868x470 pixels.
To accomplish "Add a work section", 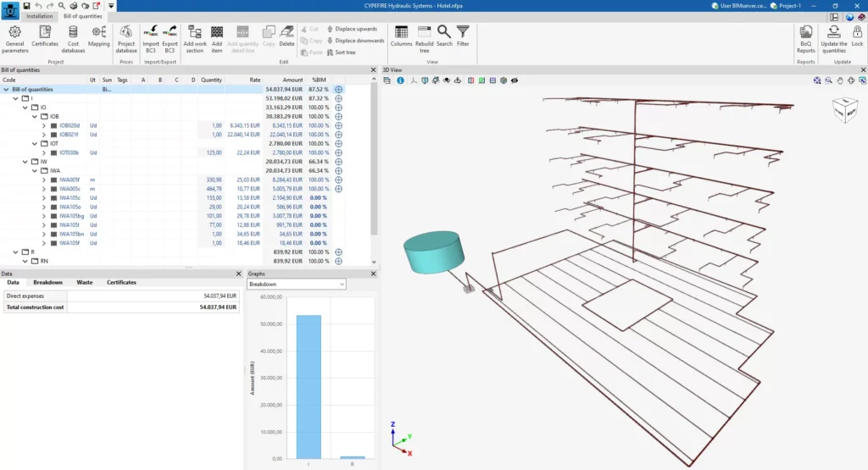I will pyautogui.click(x=195, y=39).
